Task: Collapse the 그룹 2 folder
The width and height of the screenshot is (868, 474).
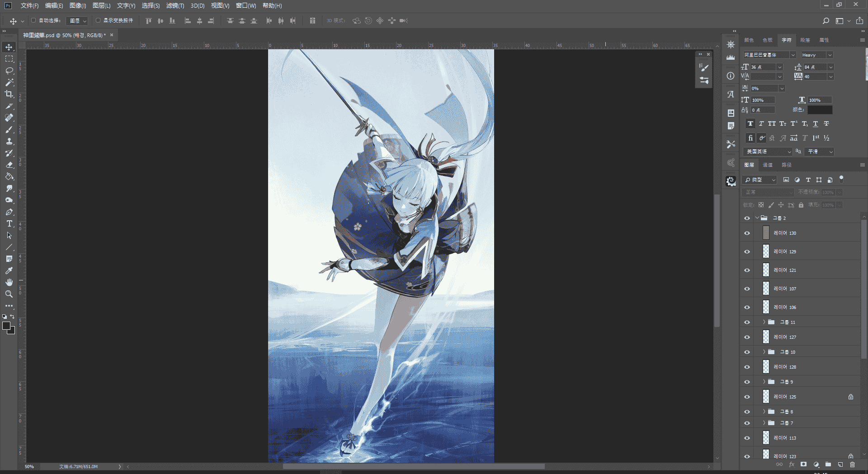Action: (757, 218)
